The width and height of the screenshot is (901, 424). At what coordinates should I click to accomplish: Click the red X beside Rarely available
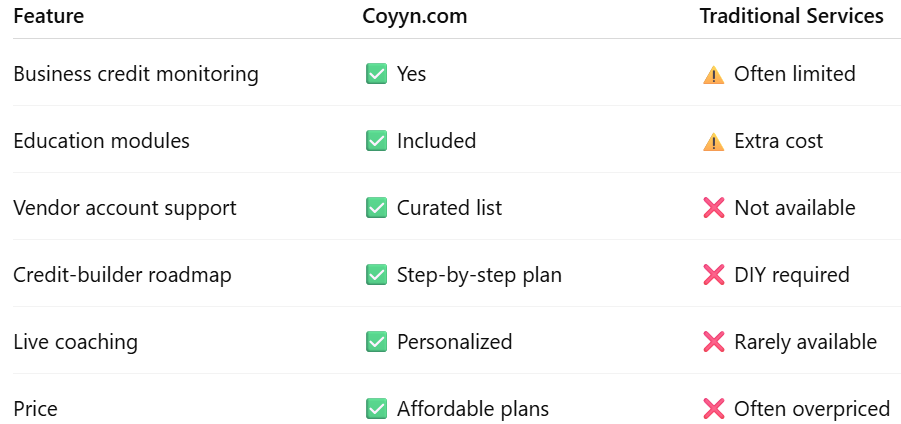(x=713, y=342)
